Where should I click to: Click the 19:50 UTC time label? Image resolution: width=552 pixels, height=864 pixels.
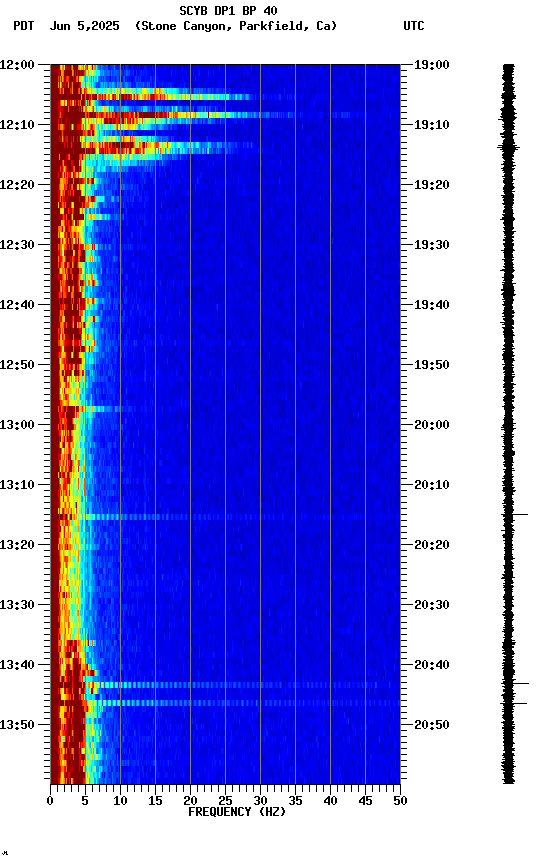point(432,365)
